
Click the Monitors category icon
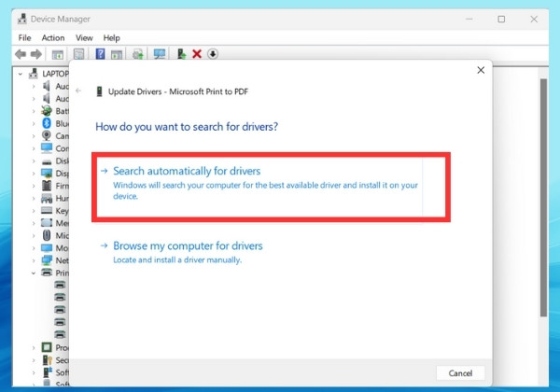click(x=47, y=247)
